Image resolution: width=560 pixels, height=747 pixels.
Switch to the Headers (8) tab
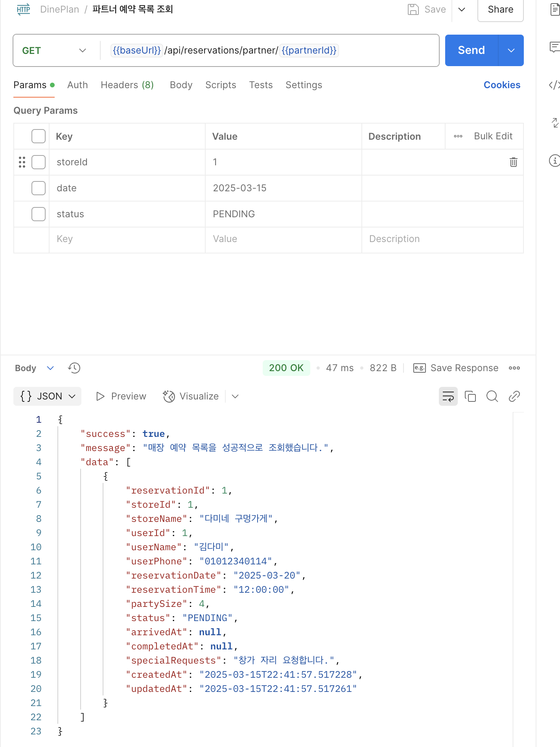(127, 85)
